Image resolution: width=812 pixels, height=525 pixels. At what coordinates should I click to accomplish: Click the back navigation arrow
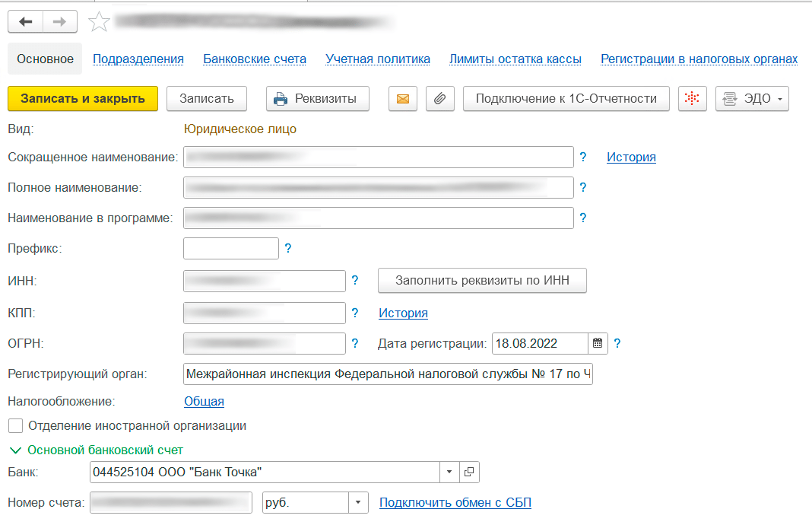point(25,22)
